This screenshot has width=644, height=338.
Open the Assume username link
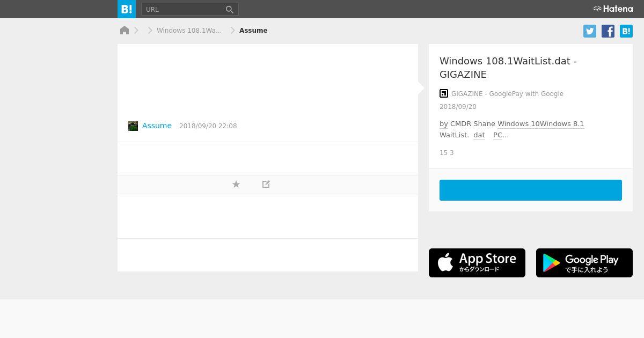coord(157,126)
